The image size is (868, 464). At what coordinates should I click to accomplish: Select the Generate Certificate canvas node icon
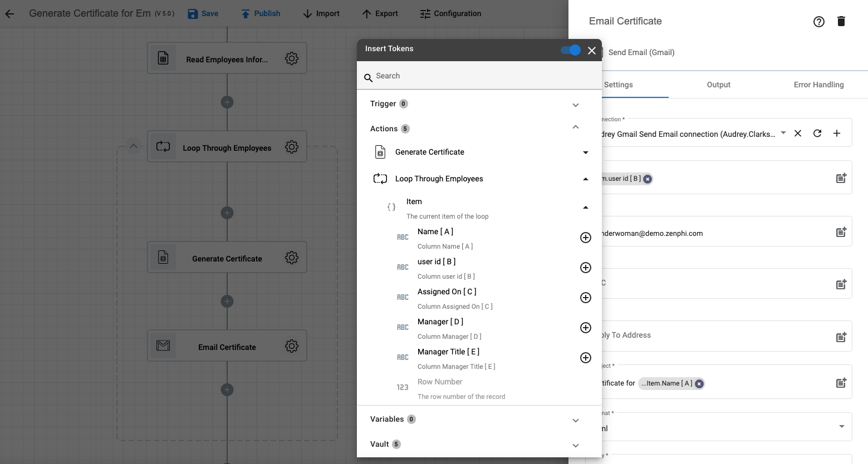click(x=163, y=257)
